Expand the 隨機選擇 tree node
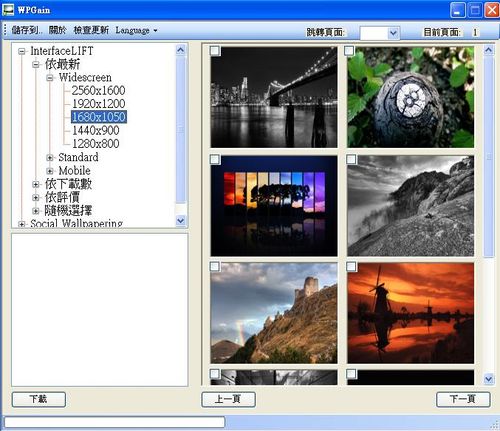The image size is (500, 431). pyautogui.click(x=36, y=211)
